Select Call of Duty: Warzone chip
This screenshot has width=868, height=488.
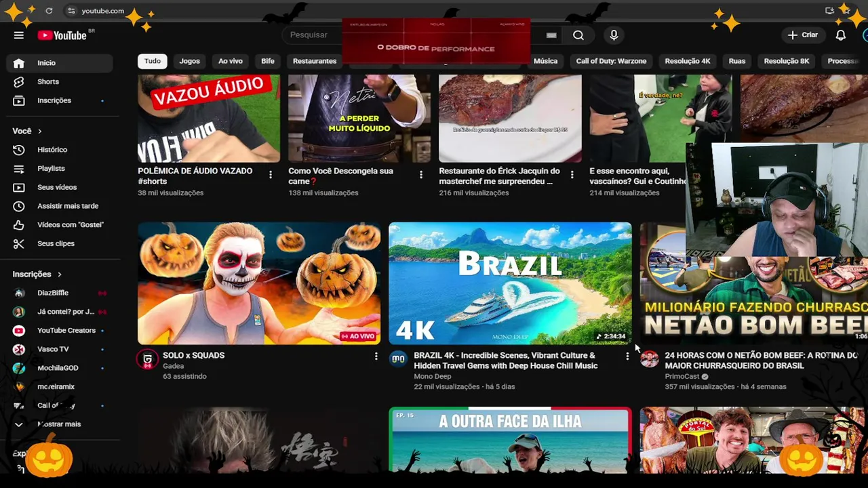click(x=611, y=61)
